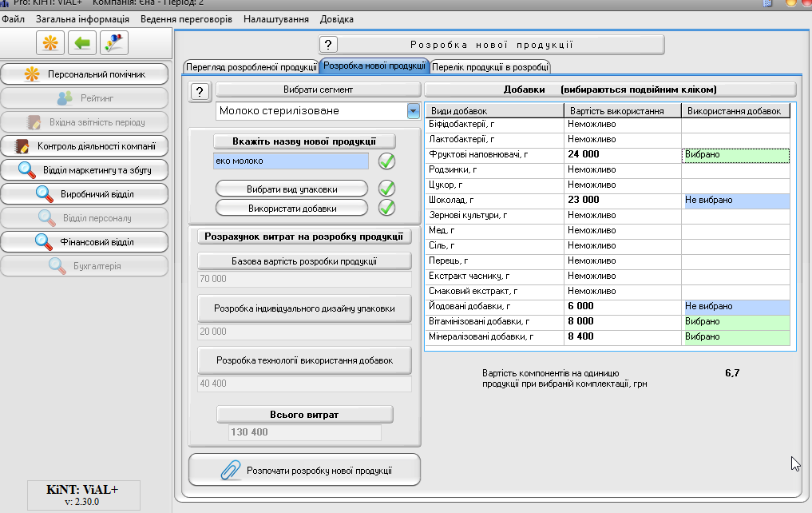Open Ведення переговорів menu
The width and height of the screenshot is (812, 513).
tap(186, 19)
